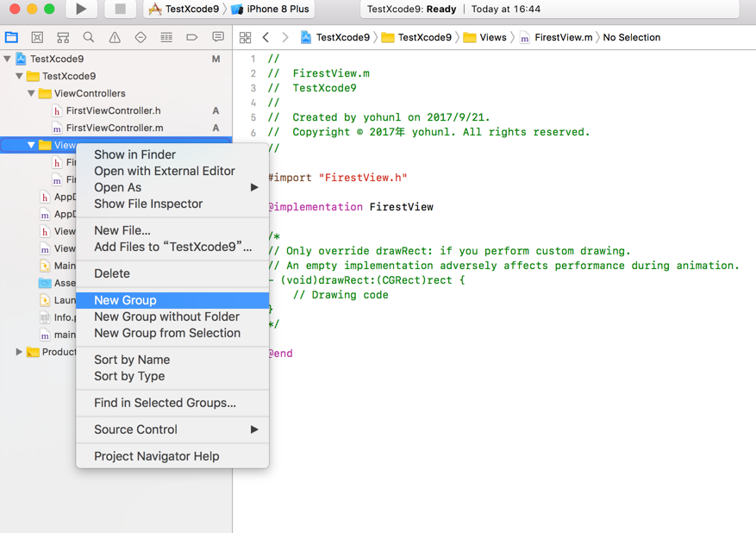The width and height of the screenshot is (756, 533).
Task: Click the Info.plist file icon
Action: [45, 317]
